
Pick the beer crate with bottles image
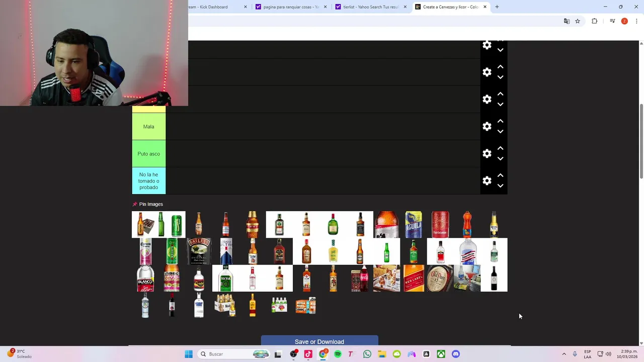145,224
